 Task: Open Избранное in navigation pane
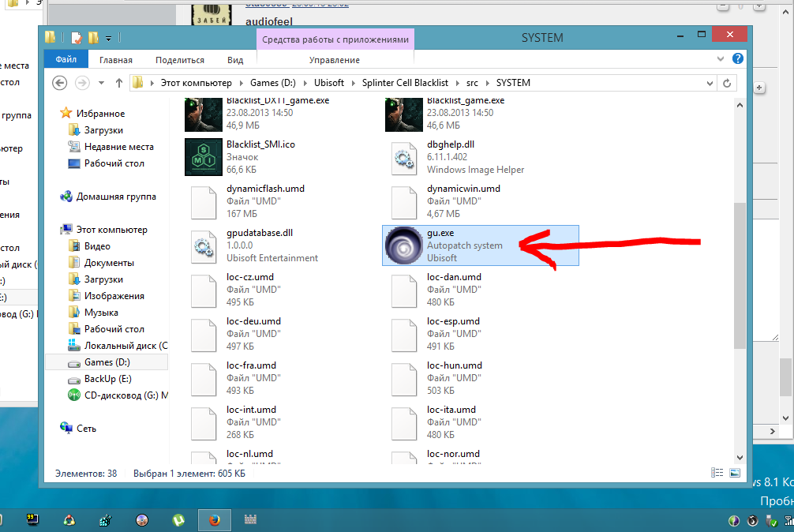click(x=100, y=114)
